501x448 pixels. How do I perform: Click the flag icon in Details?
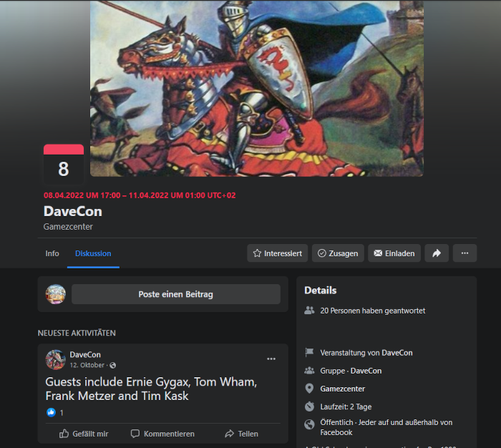[x=309, y=352]
